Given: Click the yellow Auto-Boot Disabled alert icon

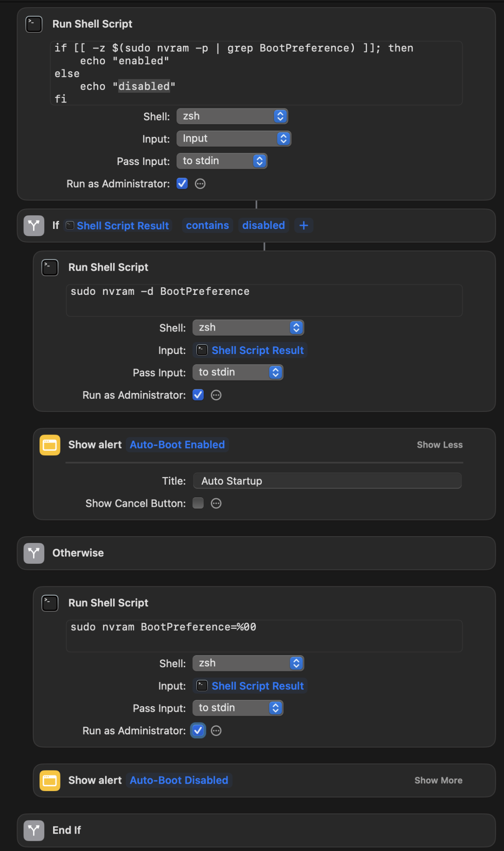Looking at the screenshot, I should 50,781.
